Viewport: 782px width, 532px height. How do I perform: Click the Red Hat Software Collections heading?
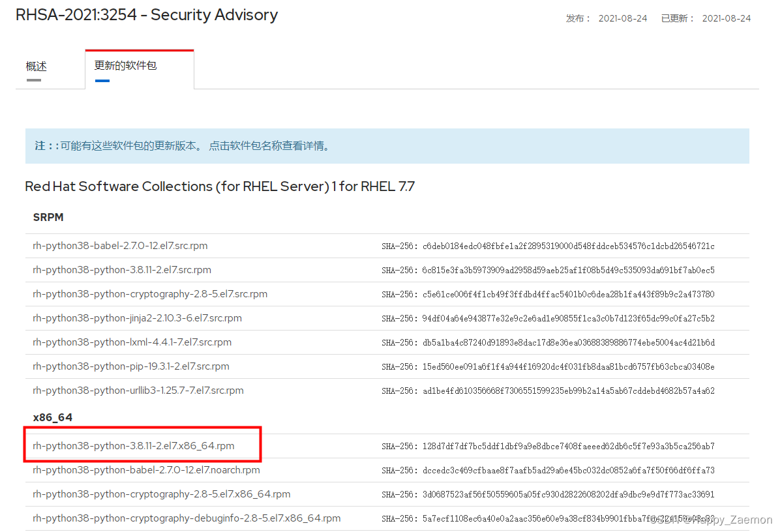(220, 186)
